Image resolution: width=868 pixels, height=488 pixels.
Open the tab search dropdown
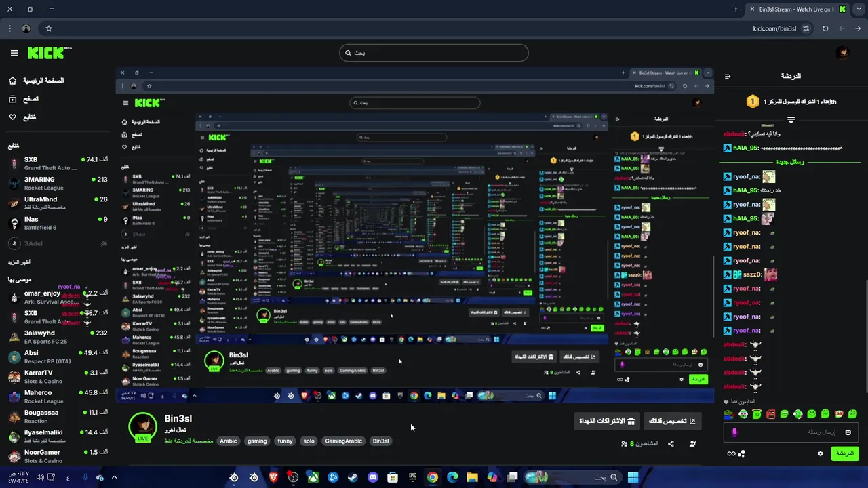859,9
